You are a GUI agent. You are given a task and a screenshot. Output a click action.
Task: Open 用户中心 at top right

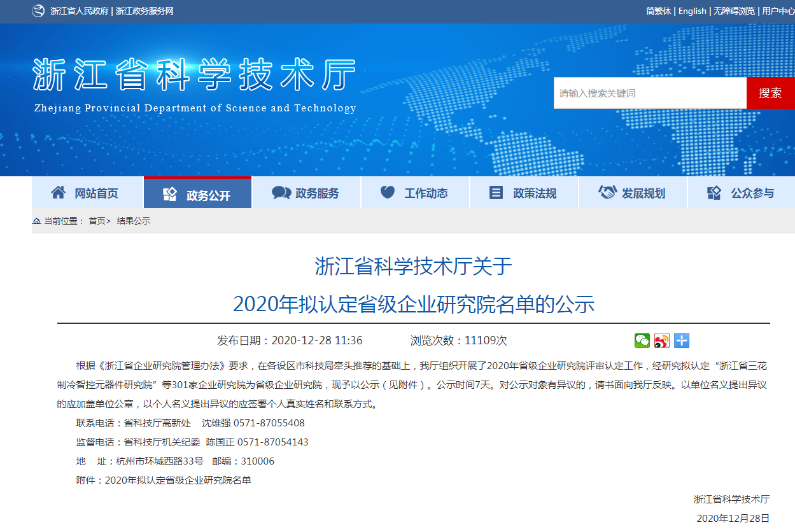tap(777, 11)
